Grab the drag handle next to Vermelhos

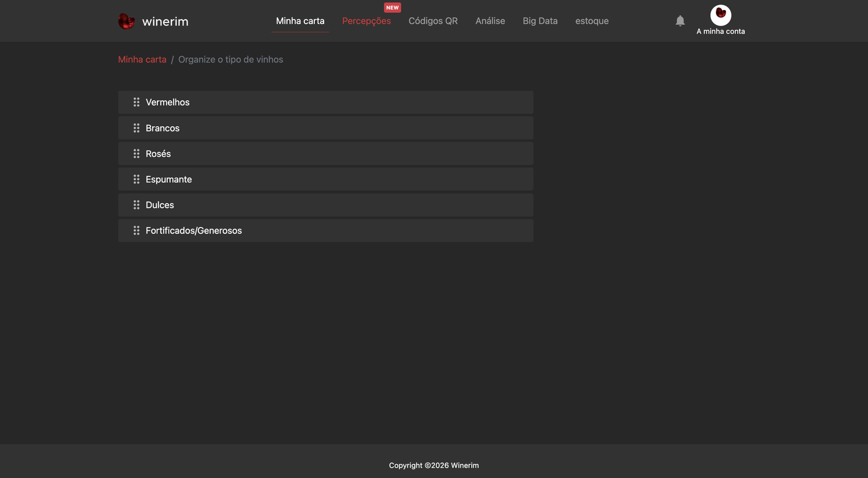(x=137, y=102)
